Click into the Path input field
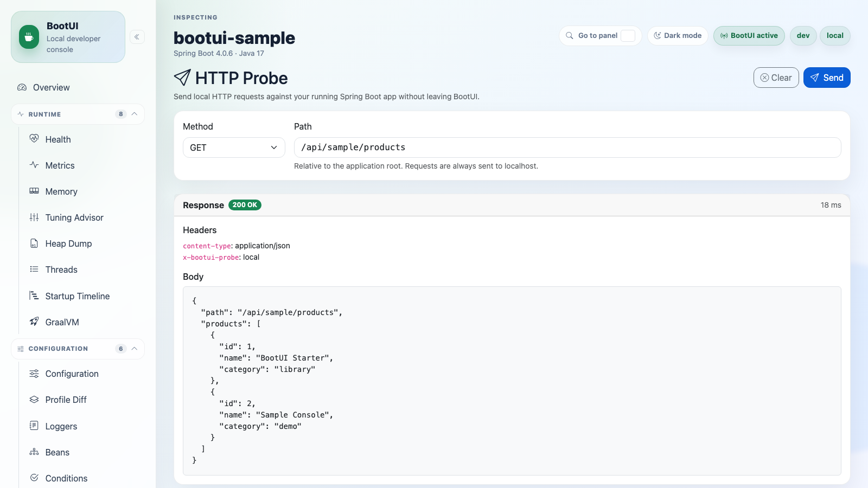 click(x=567, y=147)
